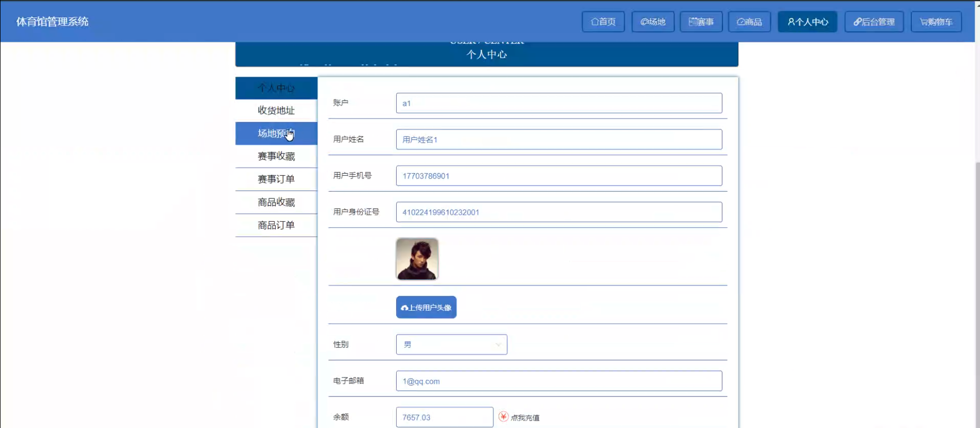Open 收货地址 sidebar item
This screenshot has height=428, width=980.
pos(276,111)
